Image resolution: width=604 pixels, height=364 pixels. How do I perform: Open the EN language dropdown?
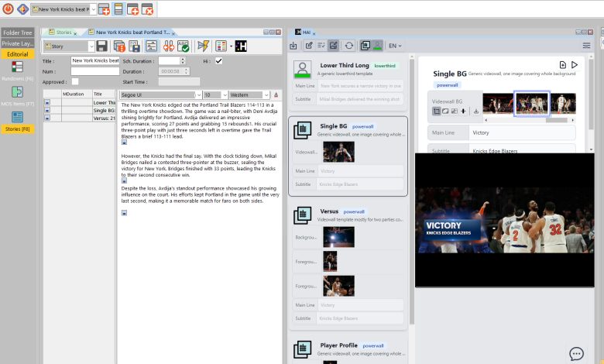coord(395,46)
